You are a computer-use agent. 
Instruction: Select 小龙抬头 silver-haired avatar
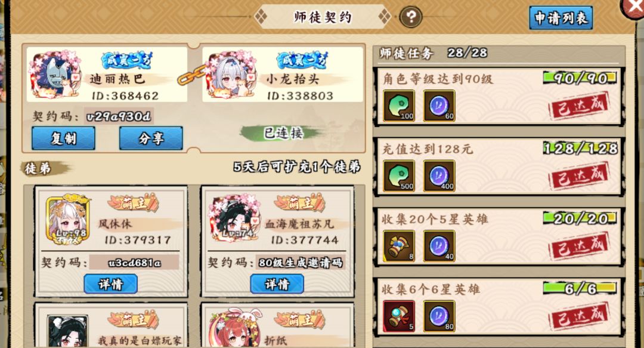231,75
